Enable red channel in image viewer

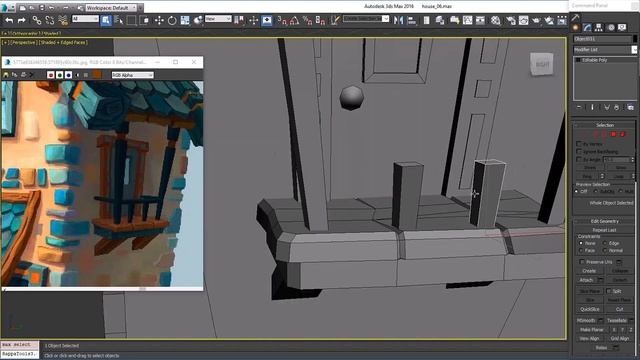(51, 75)
